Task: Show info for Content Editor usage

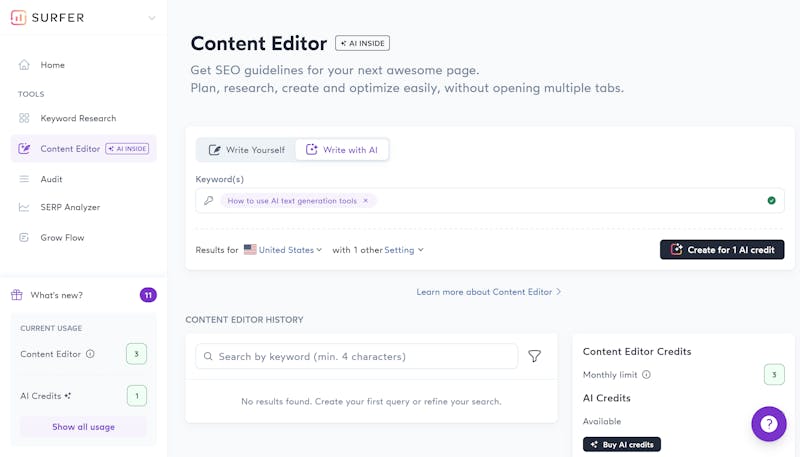Action: coord(90,354)
